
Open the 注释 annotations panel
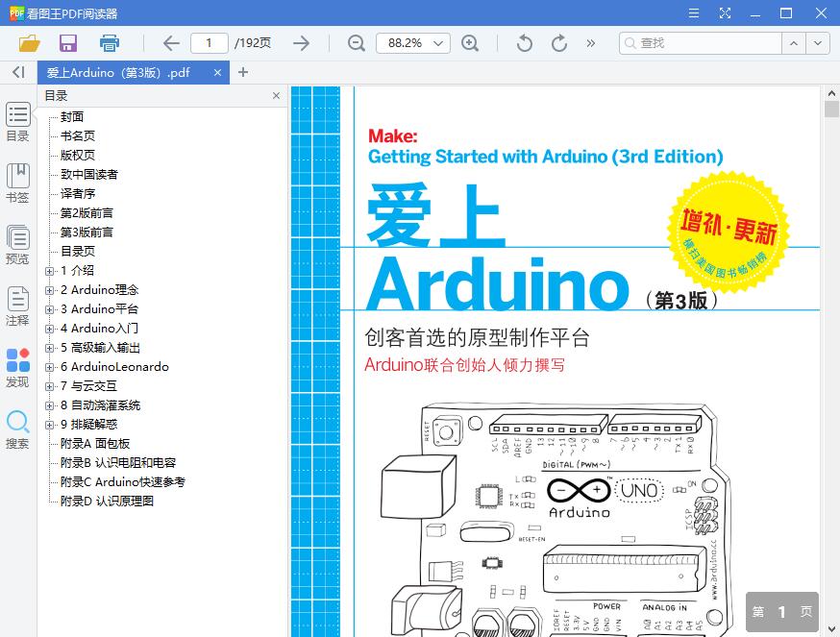(x=17, y=306)
